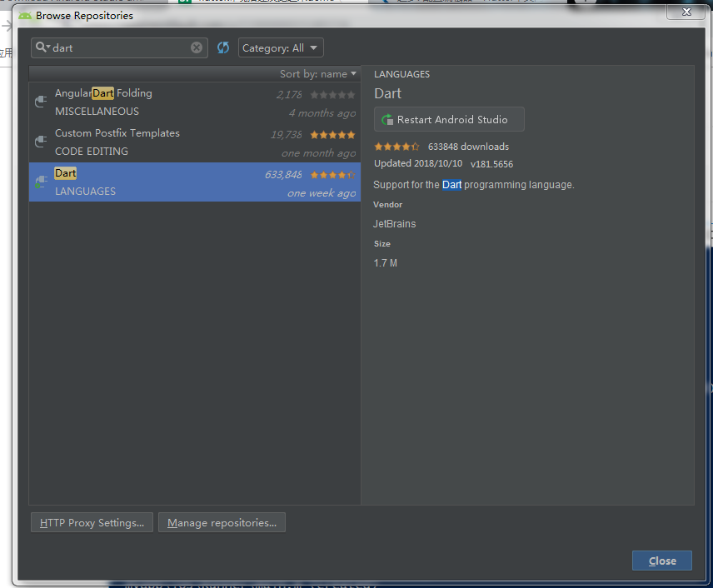Click the star rating in the Dart list row

click(x=332, y=175)
